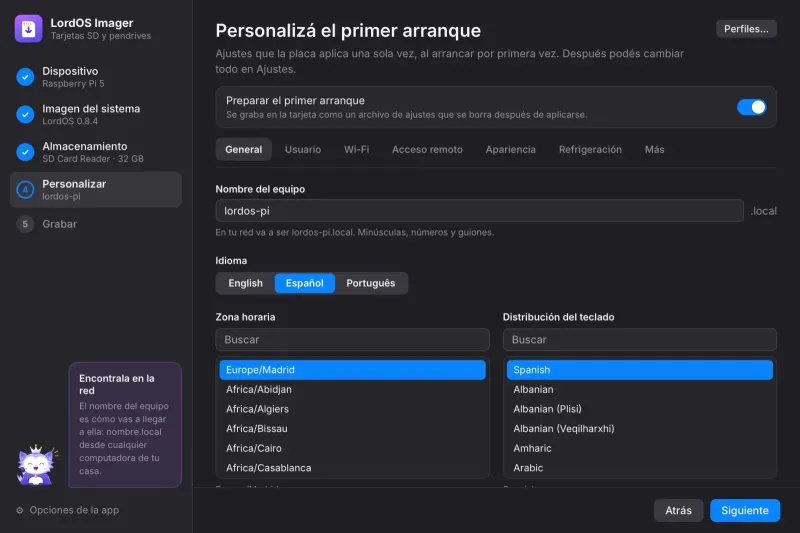Click the Atrás button

(679, 511)
